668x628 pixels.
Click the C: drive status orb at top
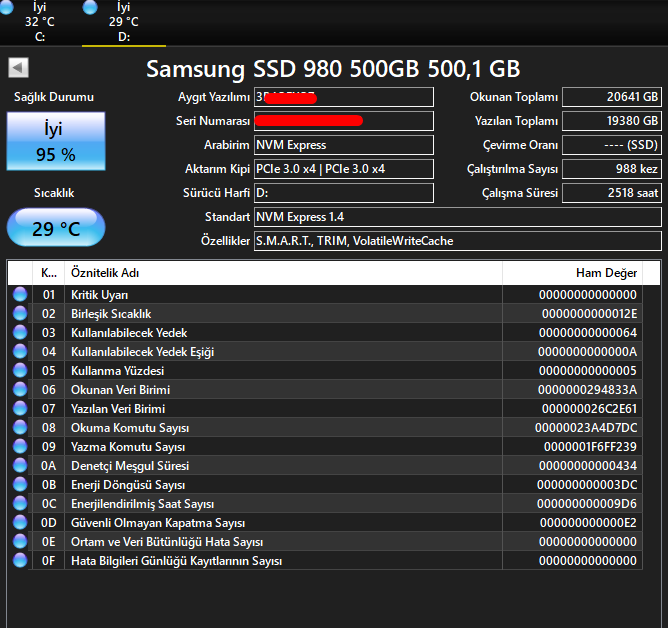point(6,7)
